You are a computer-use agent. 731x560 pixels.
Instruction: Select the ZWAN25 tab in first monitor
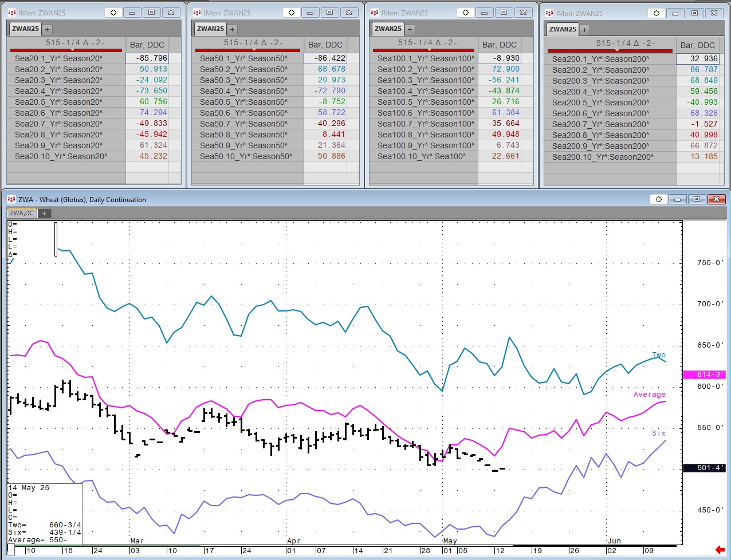pyautogui.click(x=25, y=29)
